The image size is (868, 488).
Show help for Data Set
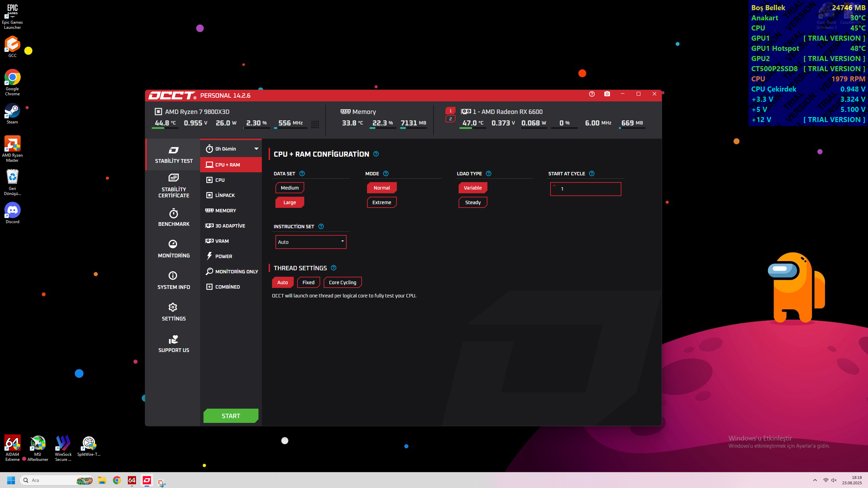pos(302,174)
